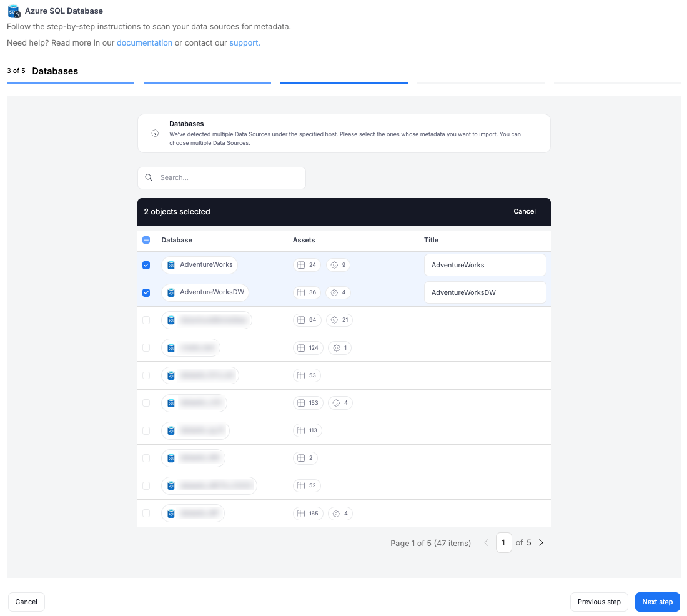Screen dimensions: 687x616
Task: Uncheck the AdventureWorksDW database checkbox
Action: coord(146,292)
